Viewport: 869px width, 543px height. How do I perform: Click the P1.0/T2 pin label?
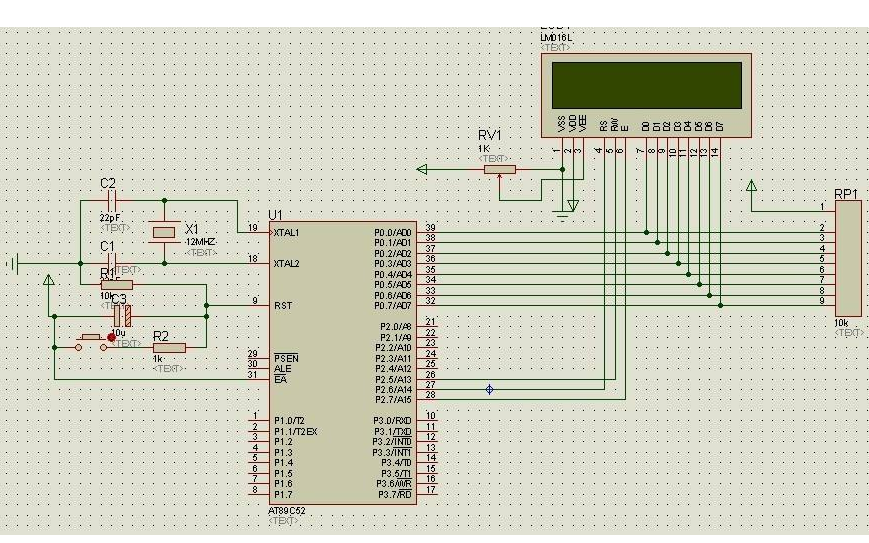tap(289, 421)
